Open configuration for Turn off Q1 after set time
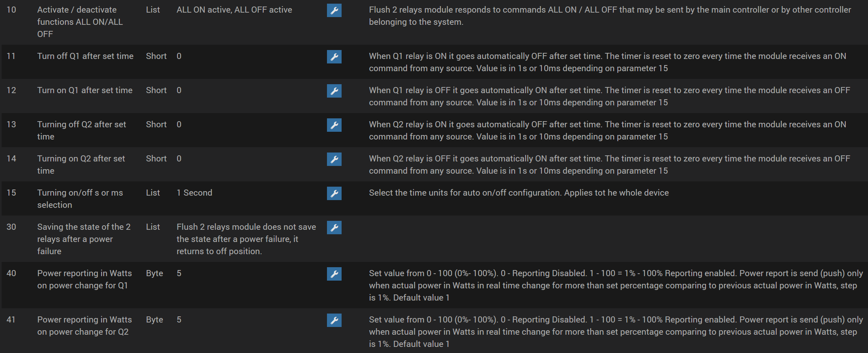The image size is (868, 353). click(x=334, y=57)
